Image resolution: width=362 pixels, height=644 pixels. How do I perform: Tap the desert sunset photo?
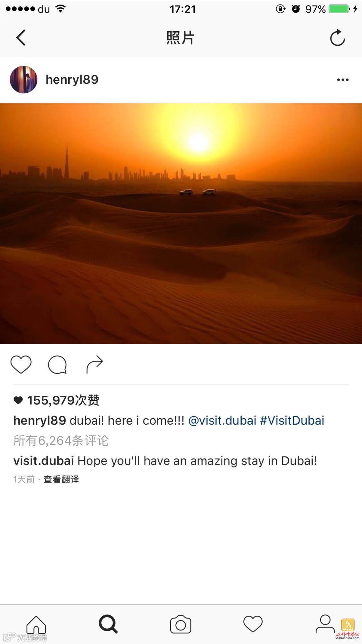[181, 223]
